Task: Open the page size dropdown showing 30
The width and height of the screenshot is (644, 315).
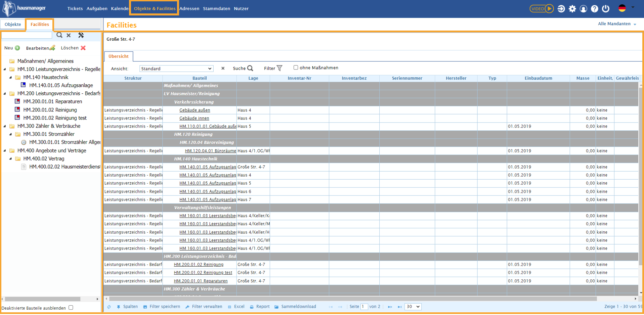Action: click(x=413, y=307)
